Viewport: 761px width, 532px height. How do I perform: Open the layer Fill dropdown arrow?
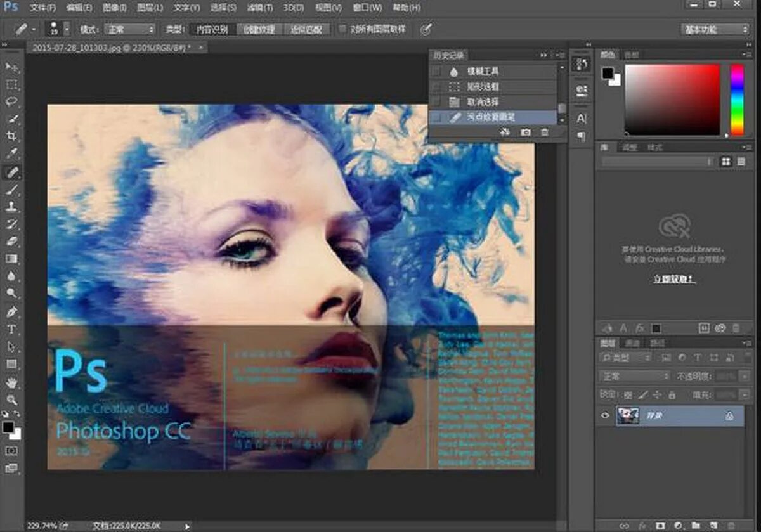[x=745, y=394]
